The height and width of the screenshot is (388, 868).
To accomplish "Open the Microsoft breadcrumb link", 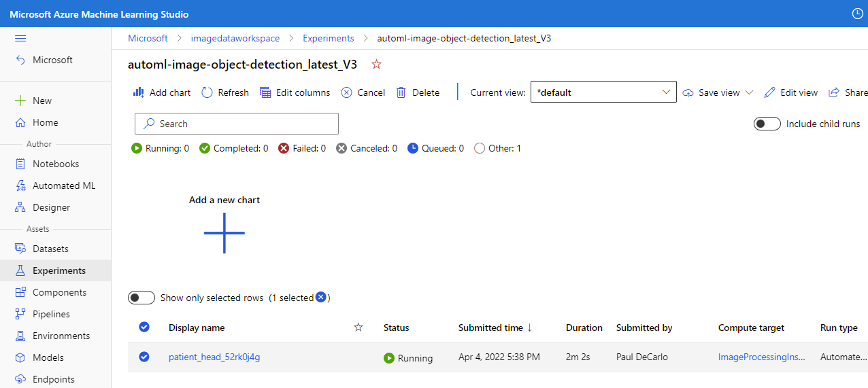I will tap(148, 38).
